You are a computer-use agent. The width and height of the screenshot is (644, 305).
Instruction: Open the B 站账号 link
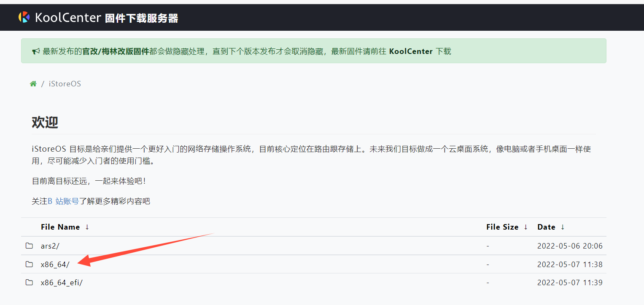pyautogui.click(x=63, y=201)
